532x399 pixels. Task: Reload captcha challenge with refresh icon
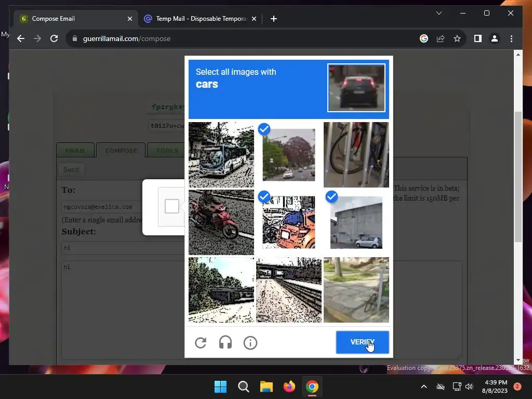point(201,343)
